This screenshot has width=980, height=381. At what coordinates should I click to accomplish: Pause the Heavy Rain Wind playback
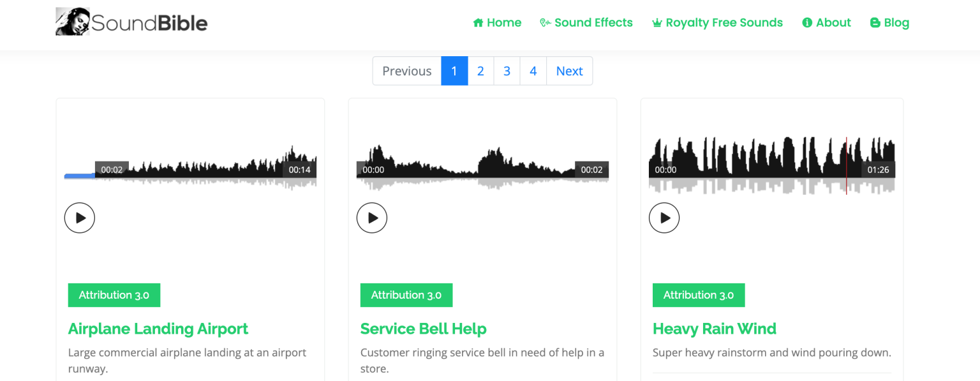click(664, 218)
